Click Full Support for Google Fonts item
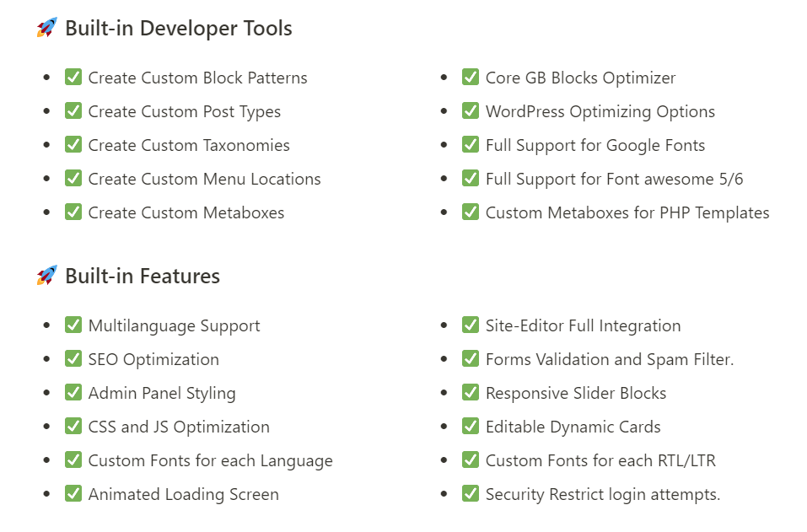This screenshot has width=807, height=532. 595,146
